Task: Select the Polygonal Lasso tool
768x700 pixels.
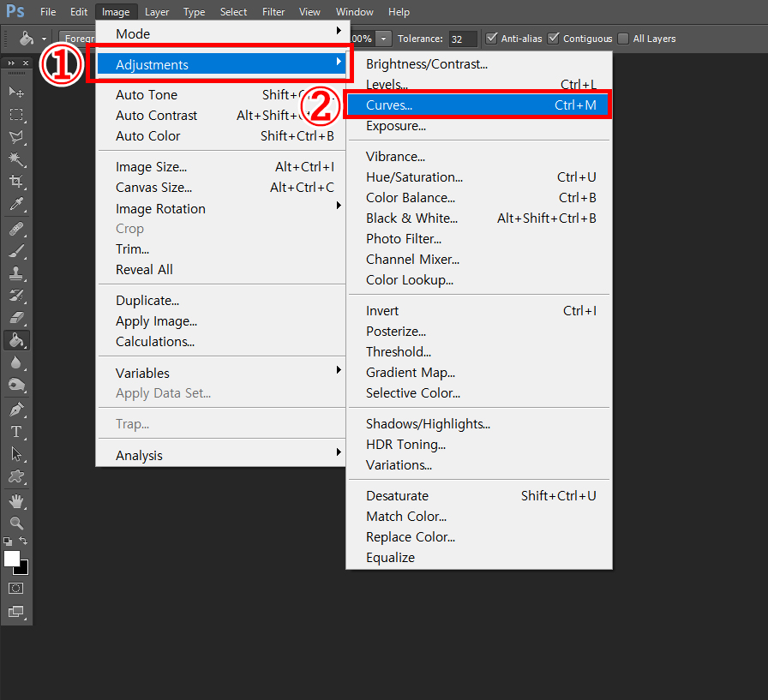Action: point(16,137)
